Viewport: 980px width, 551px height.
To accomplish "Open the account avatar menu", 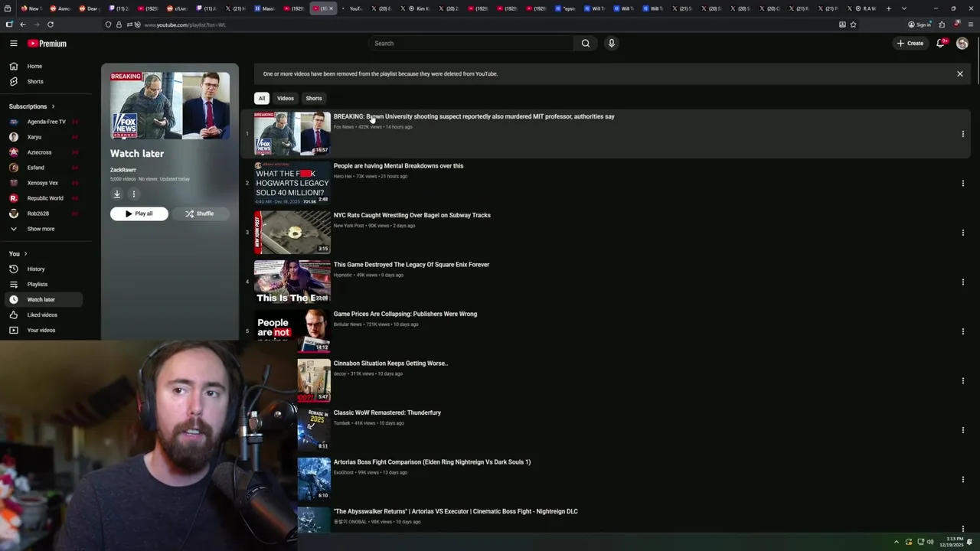I will (962, 44).
